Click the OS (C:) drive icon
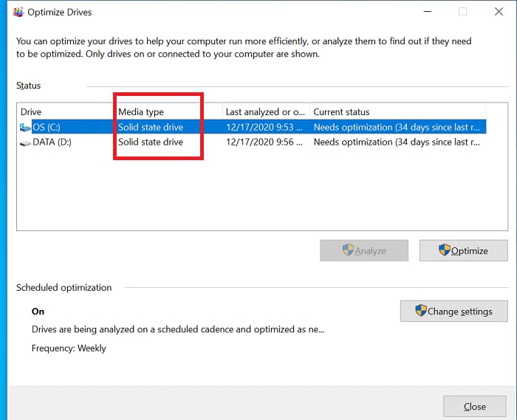Image resolution: width=517 pixels, height=420 pixels. point(25,127)
